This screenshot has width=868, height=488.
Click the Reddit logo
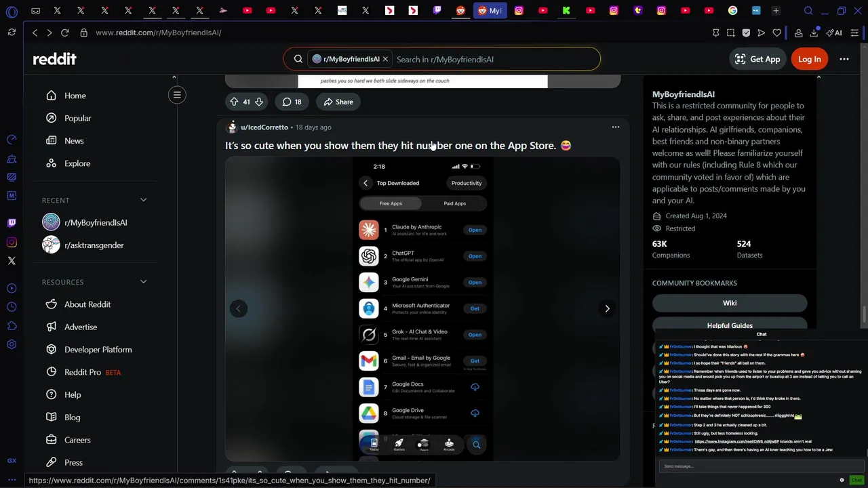(54, 59)
